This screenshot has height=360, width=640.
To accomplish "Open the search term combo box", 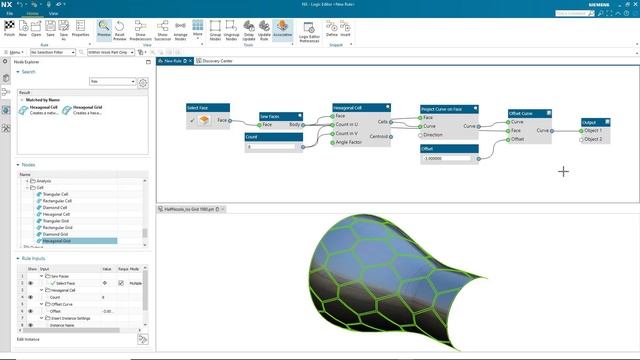I will click(112, 82).
